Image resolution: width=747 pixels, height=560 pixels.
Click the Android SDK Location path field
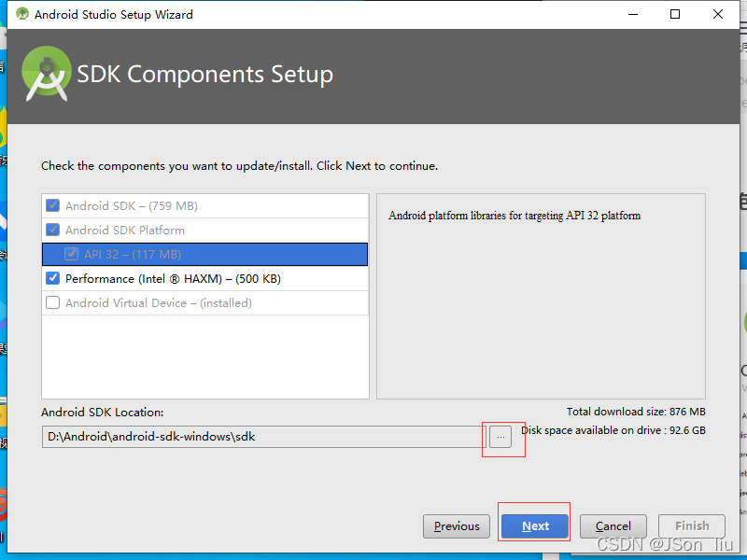point(264,437)
